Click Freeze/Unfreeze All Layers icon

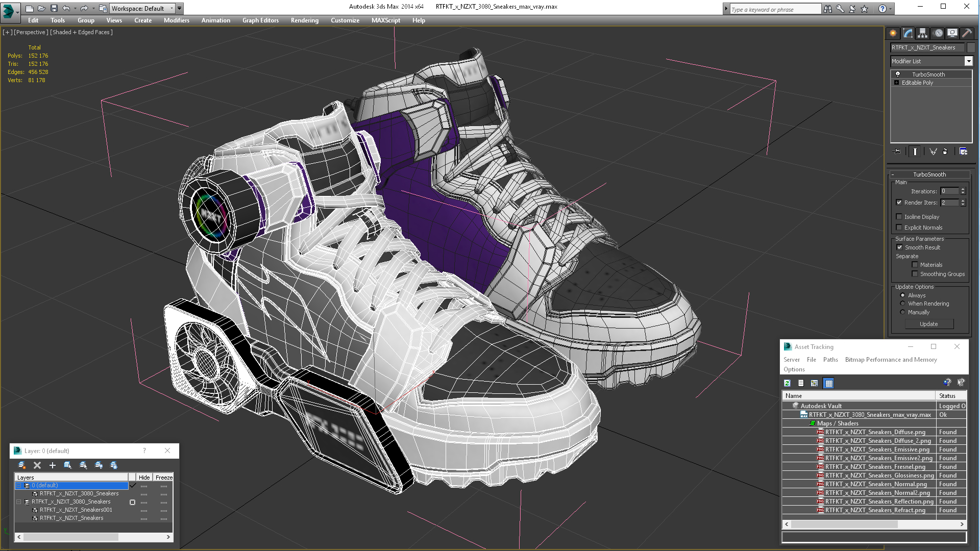(114, 465)
